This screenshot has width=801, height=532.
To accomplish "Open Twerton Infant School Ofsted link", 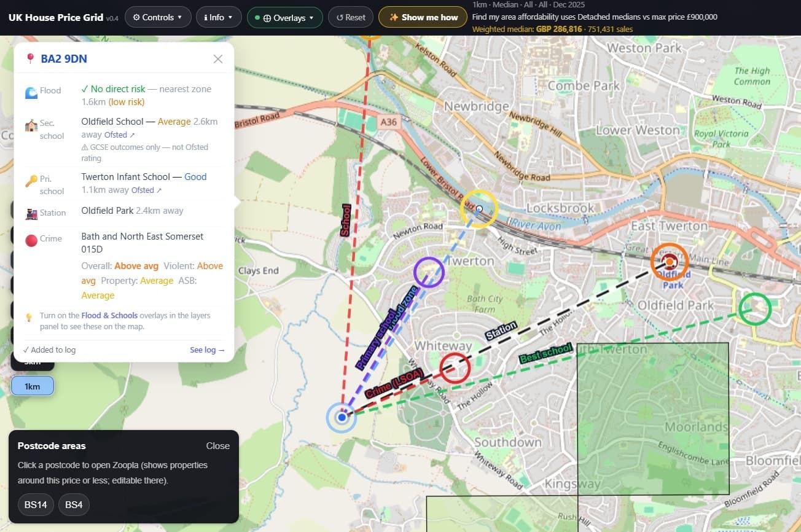I will pos(146,190).
